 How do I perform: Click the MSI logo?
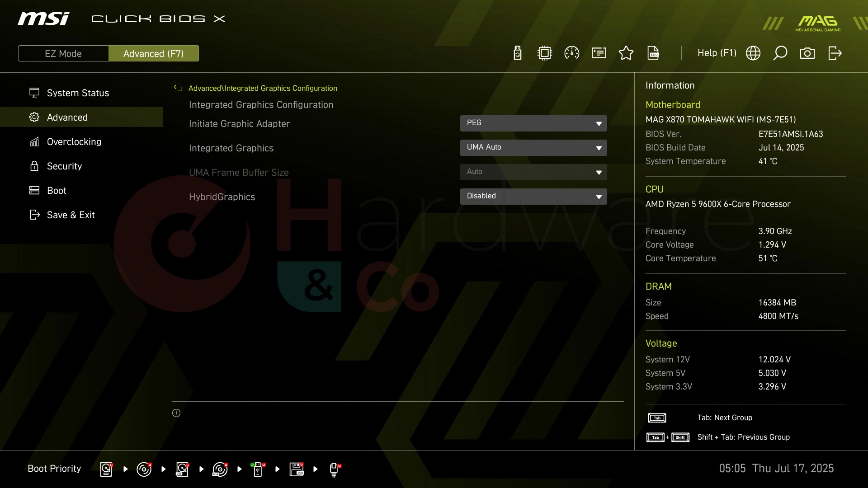(x=44, y=19)
